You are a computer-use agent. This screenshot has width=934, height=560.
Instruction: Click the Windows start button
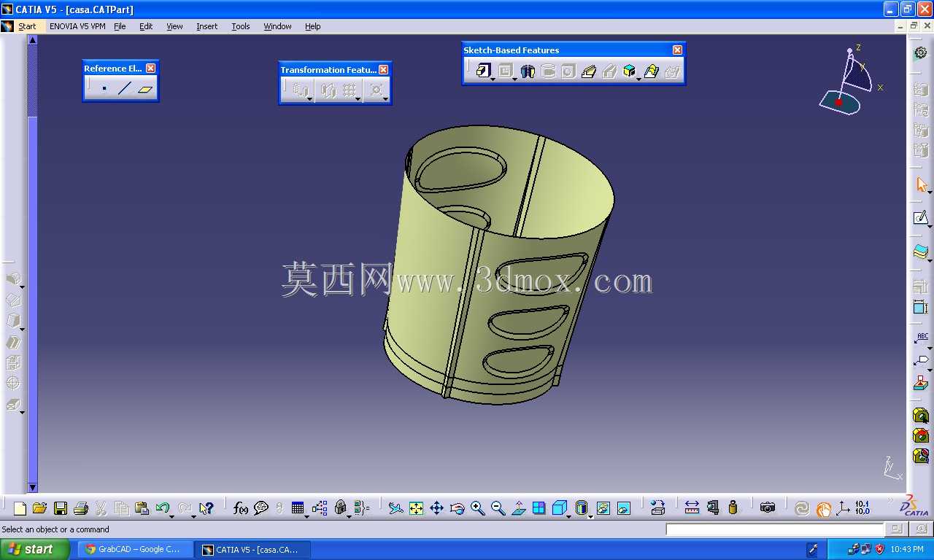coord(35,549)
